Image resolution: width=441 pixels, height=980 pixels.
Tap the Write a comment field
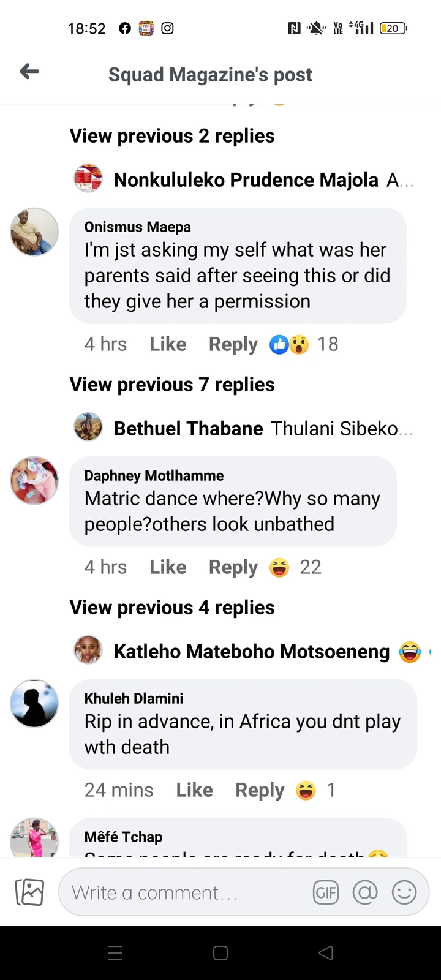click(x=184, y=892)
